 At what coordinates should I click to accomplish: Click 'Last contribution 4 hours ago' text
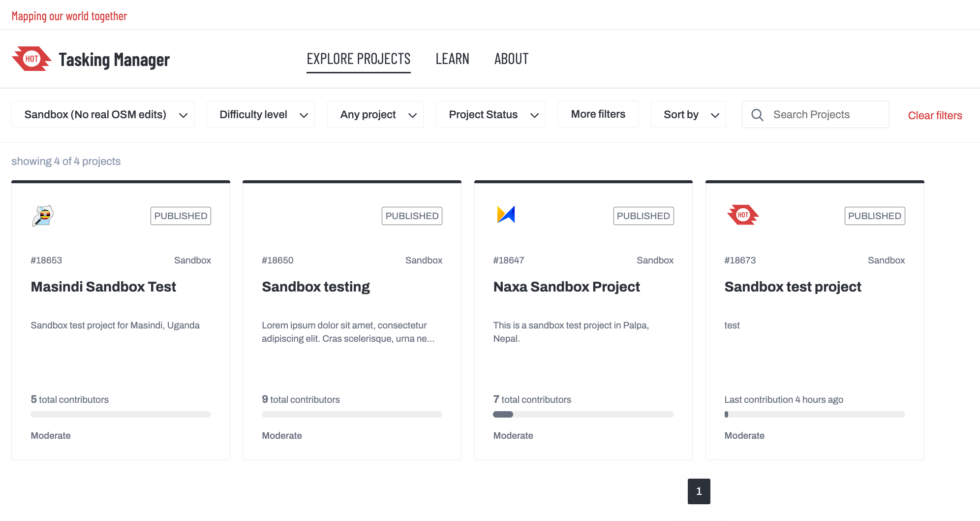pyautogui.click(x=784, y=399)
